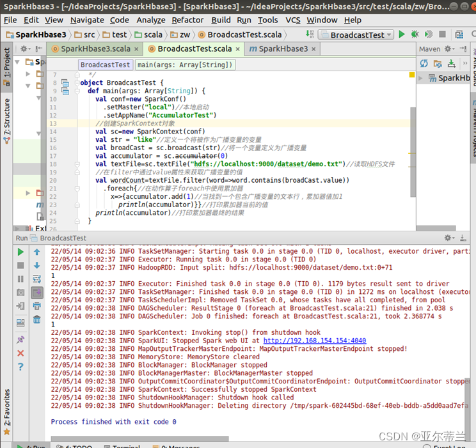
Task: Collapse the project root tree node
Action: [17, 62]
